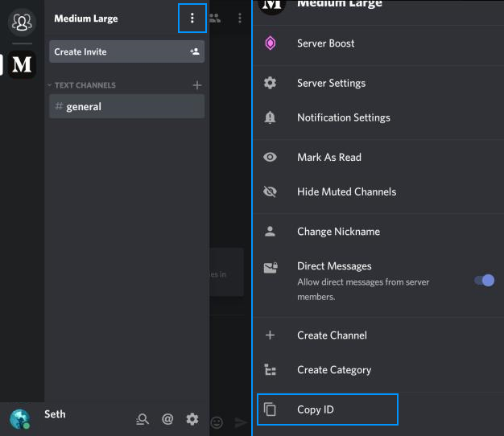Open the members list icon in chat header

[215, 18]
